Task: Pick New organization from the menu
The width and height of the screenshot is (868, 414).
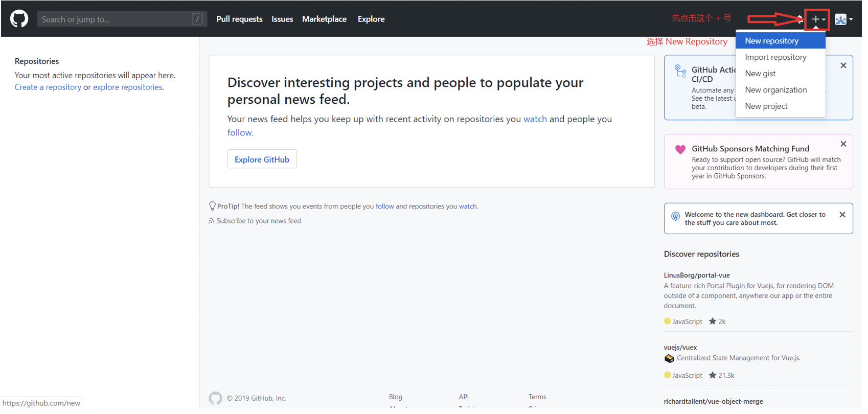Action: (775, 90)
